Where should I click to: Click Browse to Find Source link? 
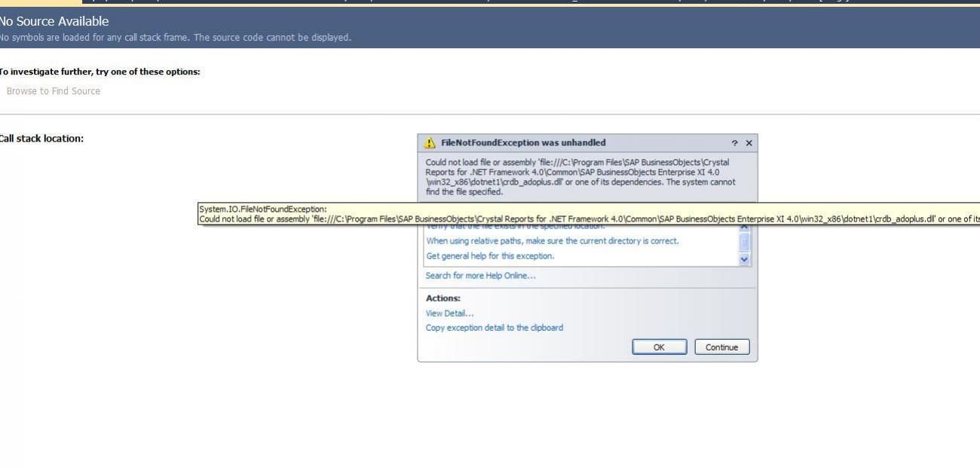pyautogui.click(x=53, y=91)
